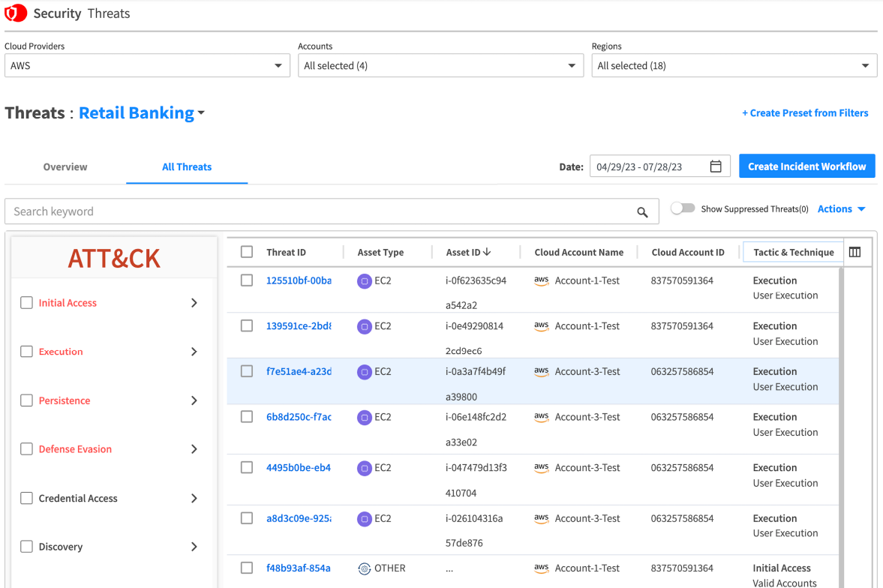
Task: Expand the Persistence tactic chevron
Action: (194, 400)
